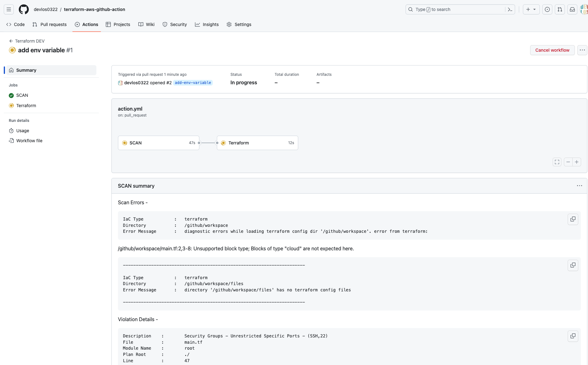Click the green check icon beside SCAN
This screenshot has height=365, width=588.
tap(11, 95)
